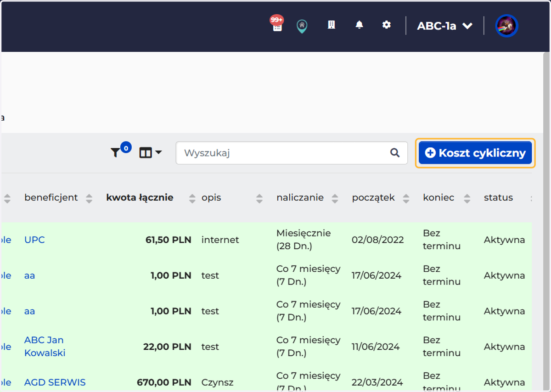The width and height of the screenshot is (551, 392).
Task: Select the 22,00 PLN amount cell
Action: 167,347
